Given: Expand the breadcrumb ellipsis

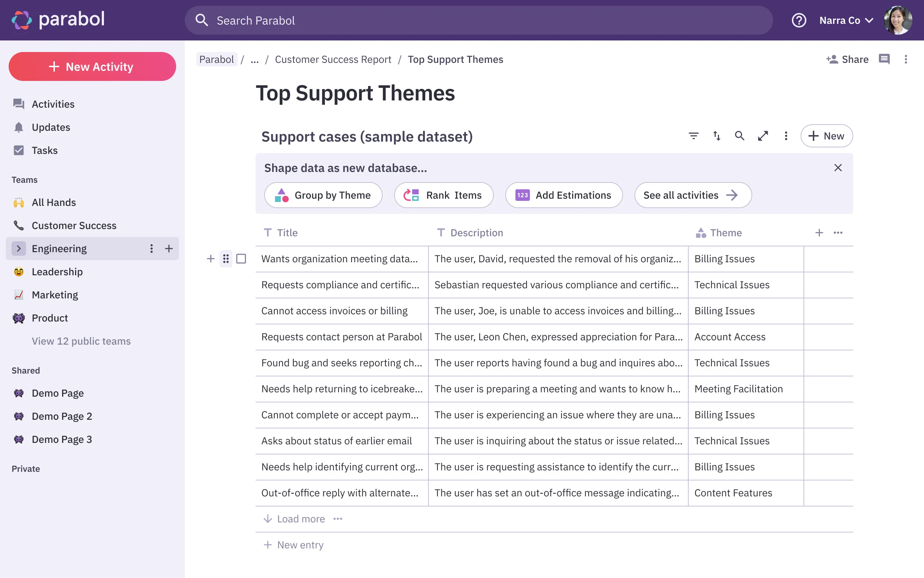Looking at the screenshot, I should pos(254,59).
